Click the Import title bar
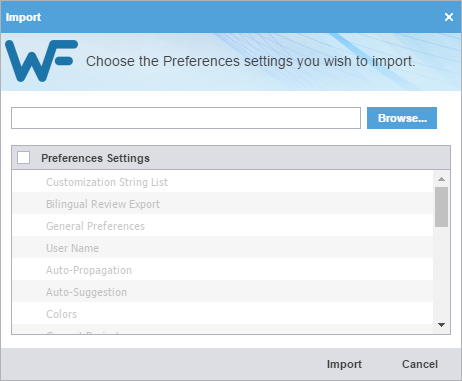 pyautogui.click(x=220, y=17)
